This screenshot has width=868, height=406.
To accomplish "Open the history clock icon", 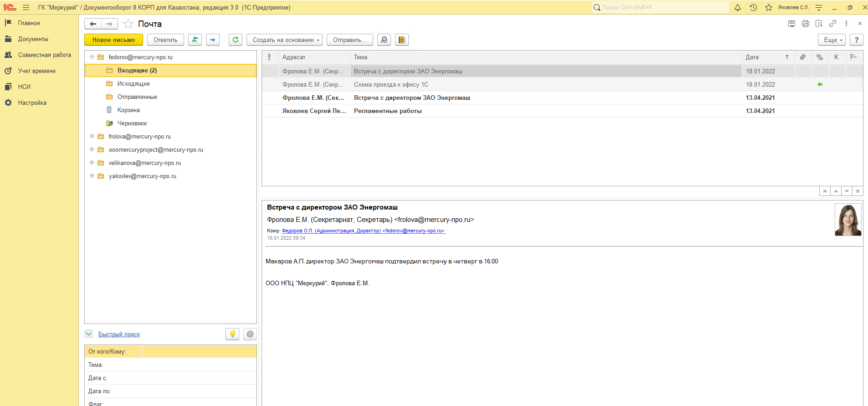I will [x=753, y=7].
